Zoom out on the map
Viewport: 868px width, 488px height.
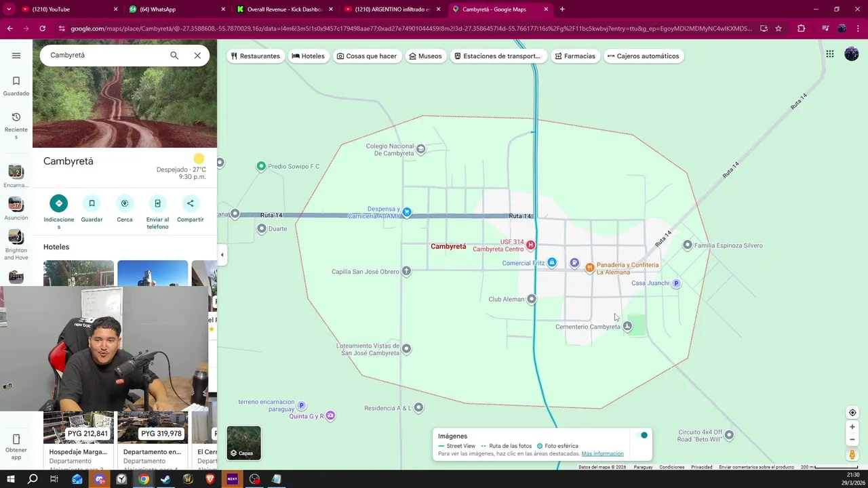pos(852,439)
